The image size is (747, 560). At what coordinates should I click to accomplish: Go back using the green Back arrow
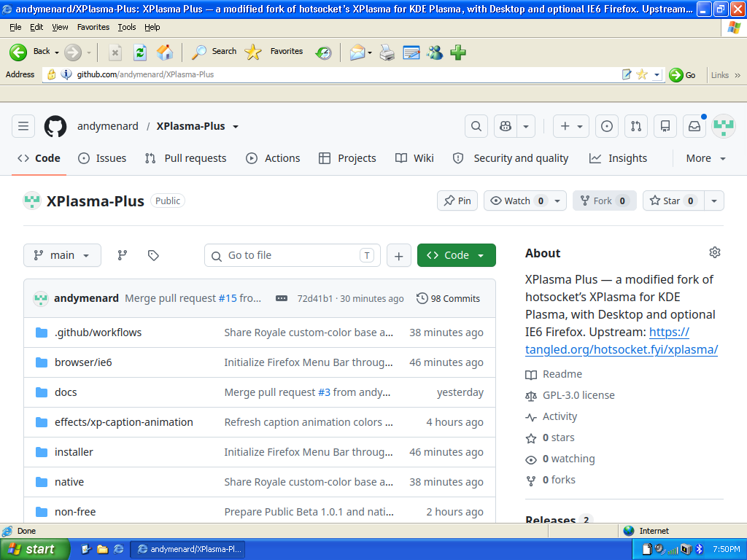(18, 52)
